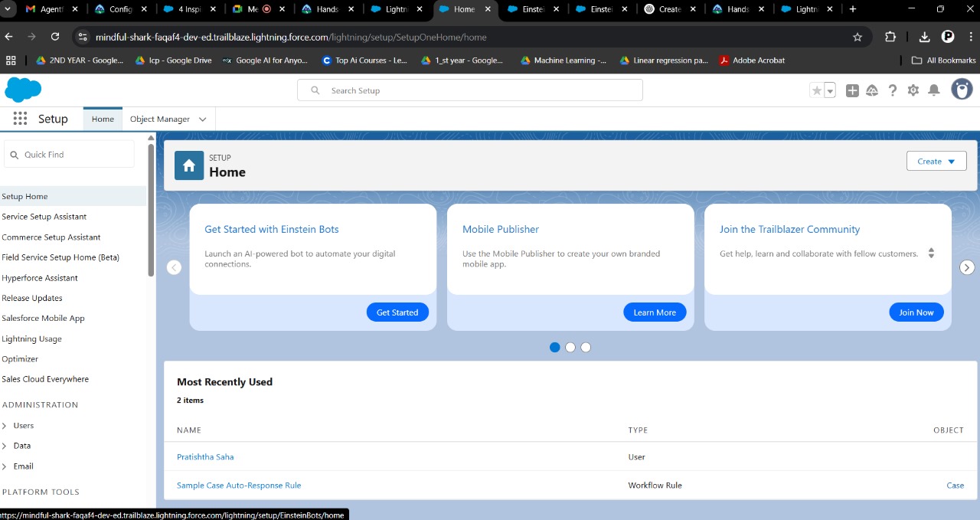980x520 pixels.
Task: Open Optimizer in sidebar
Action: (x=20, y=358)
